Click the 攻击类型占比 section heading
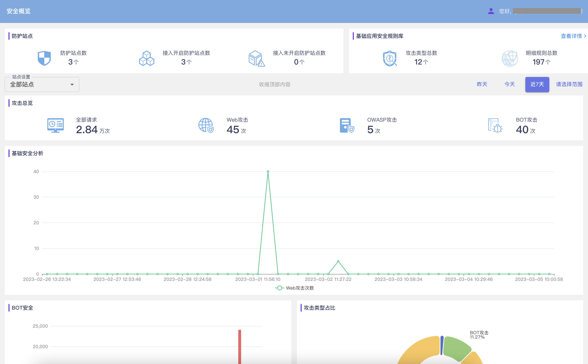Image resolution: width=588 pixels, height=364 pixels. (x=319, y=308)
